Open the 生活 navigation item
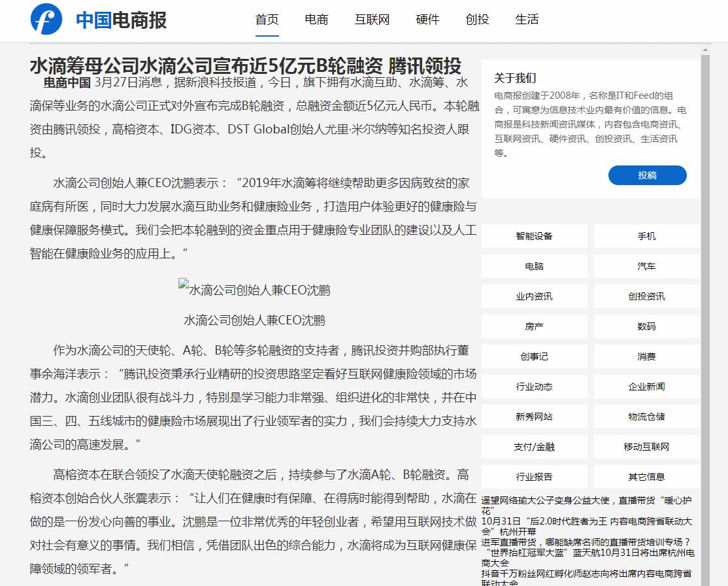The height and width of the screenshot is (586, 728). (x=527, y=20)
